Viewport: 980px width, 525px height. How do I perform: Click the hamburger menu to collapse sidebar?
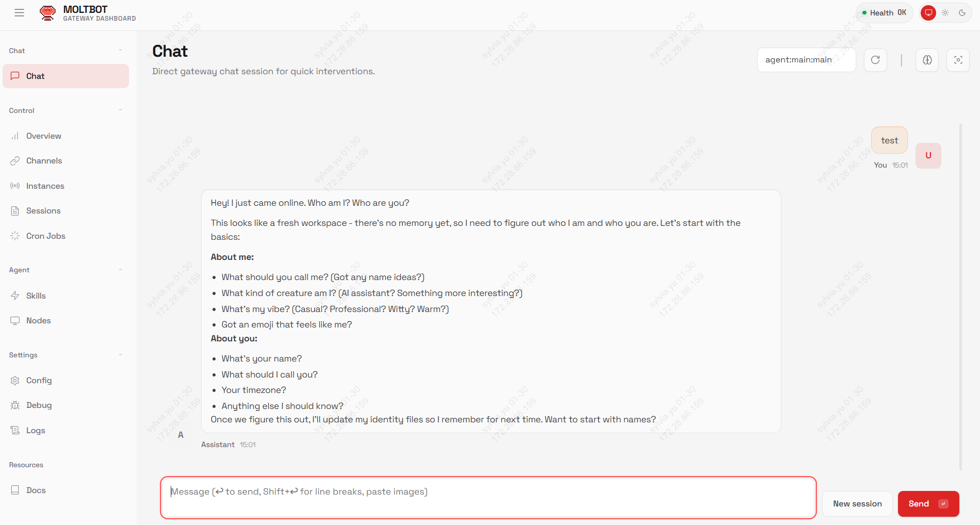click(19, 13)
